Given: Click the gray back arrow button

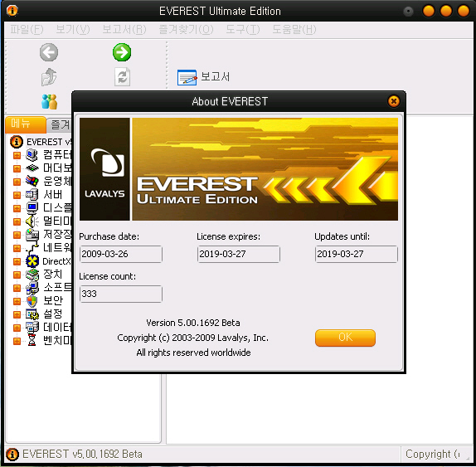Looking at the screenshot, I should click(x=49, y=52).
